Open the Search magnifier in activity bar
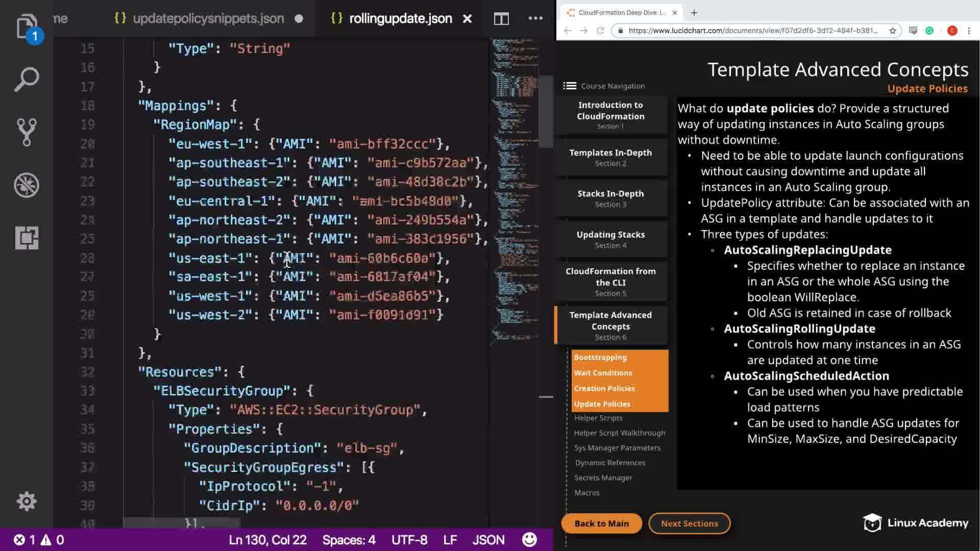The image size is (980, 551). click(27, 80)
